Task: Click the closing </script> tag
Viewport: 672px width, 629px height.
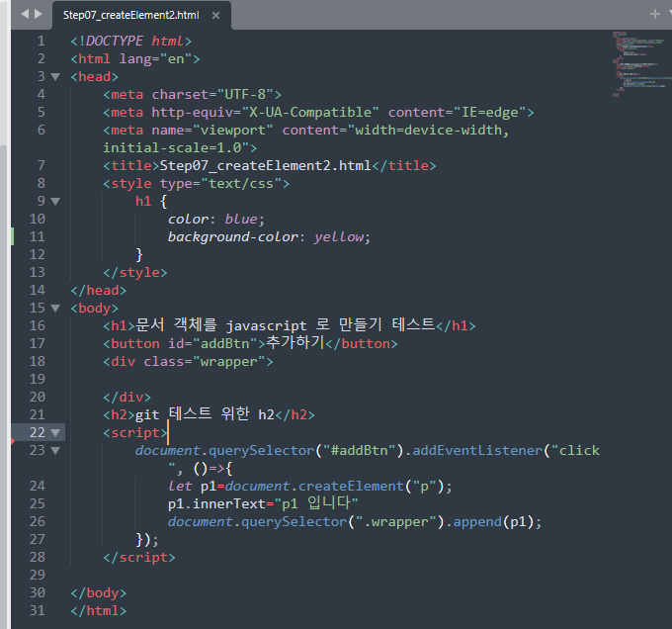Action: pos(139,557)
